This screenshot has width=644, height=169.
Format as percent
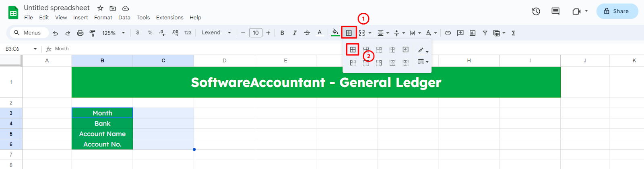pos(150,33)
